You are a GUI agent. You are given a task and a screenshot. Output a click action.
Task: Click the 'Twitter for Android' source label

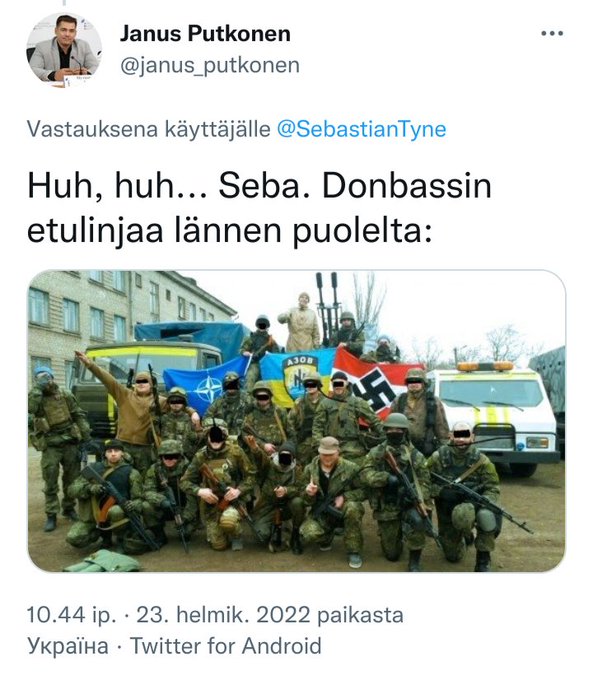tap(226, 646)
